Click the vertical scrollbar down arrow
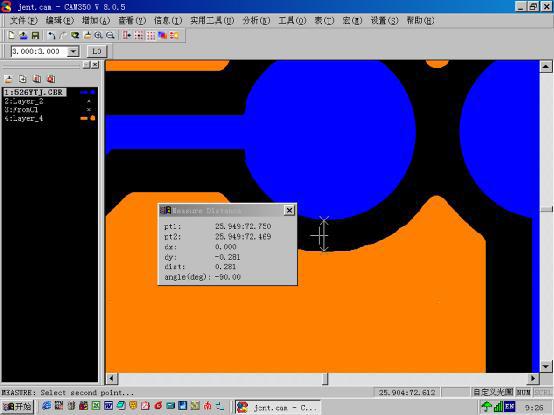The height and width of the screenshot is (415, 554). 546,367
